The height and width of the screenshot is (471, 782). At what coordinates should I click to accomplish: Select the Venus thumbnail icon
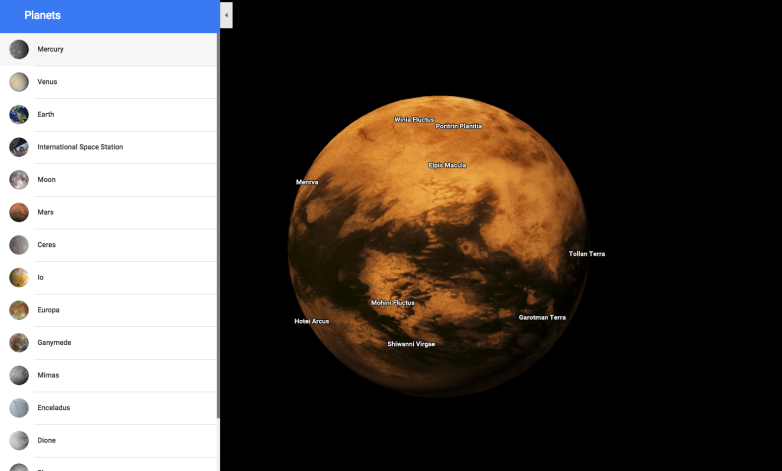coord(19,82)
